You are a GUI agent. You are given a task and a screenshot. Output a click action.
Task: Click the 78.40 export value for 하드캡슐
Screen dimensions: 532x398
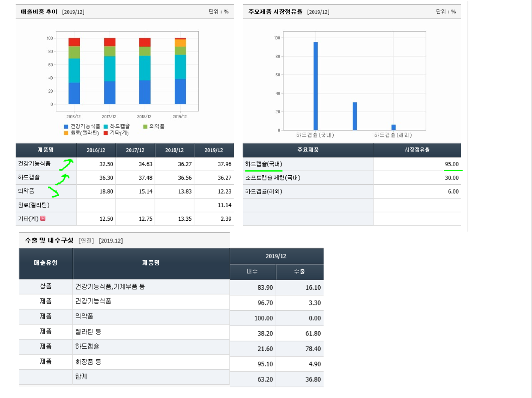pos(313,349)
